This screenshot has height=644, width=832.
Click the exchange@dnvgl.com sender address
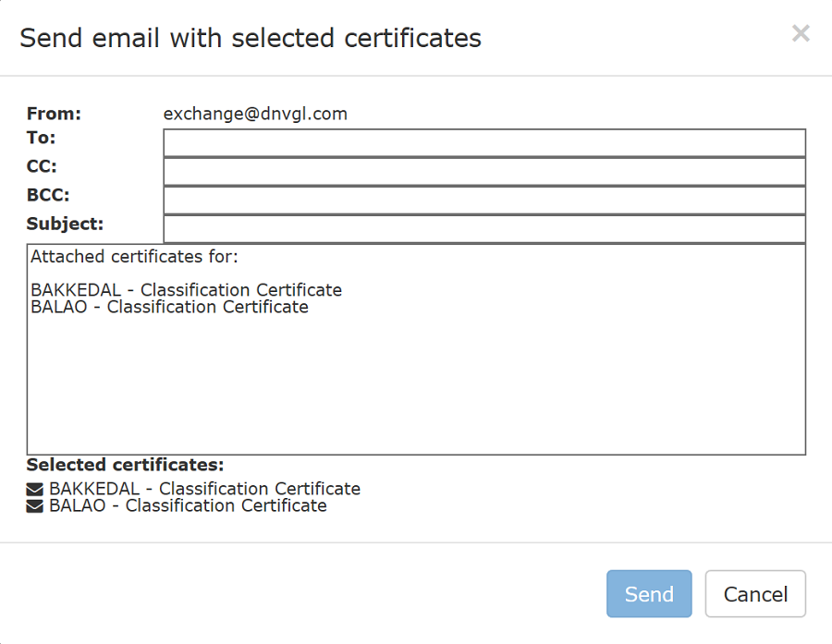pyautogui.click(x=255, y=114)
